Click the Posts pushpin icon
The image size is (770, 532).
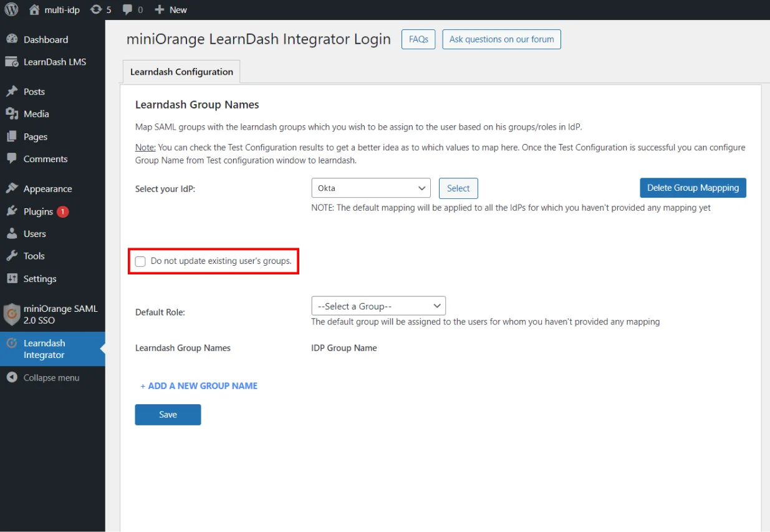pos(12,92)
